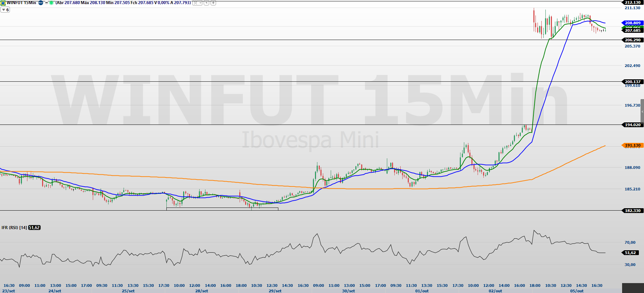The height and width of the screenshot is (293, 644).
Task: Click the orange 191.130 moving average tag
Action: pyautogui.click(x=632, y=145)
